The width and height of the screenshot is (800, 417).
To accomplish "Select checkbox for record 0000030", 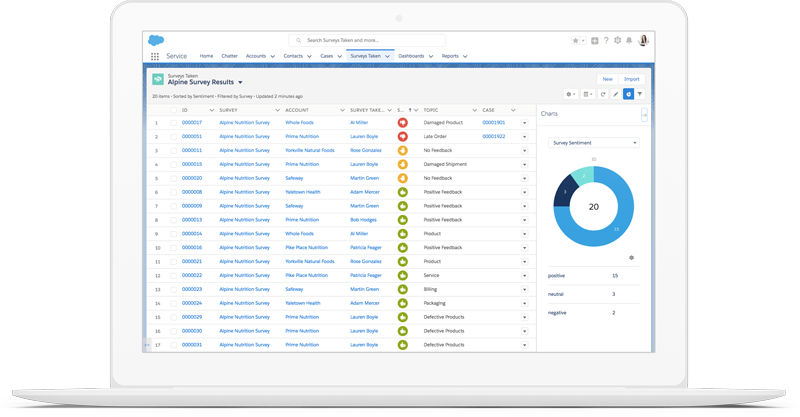I will [173, 331].
